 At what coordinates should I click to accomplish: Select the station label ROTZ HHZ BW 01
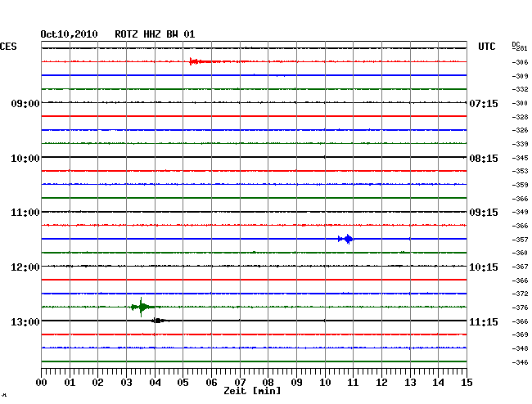click(x=155, y=34)
